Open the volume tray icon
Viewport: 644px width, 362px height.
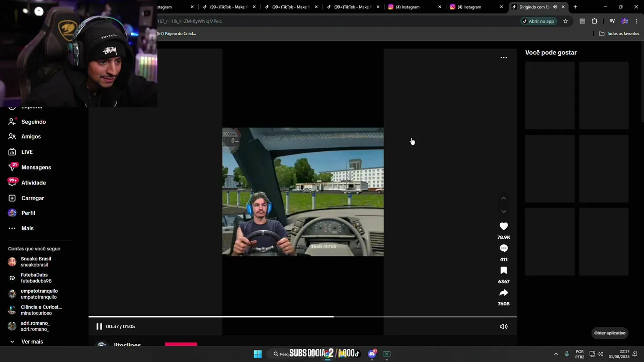[x=600, y=354]
